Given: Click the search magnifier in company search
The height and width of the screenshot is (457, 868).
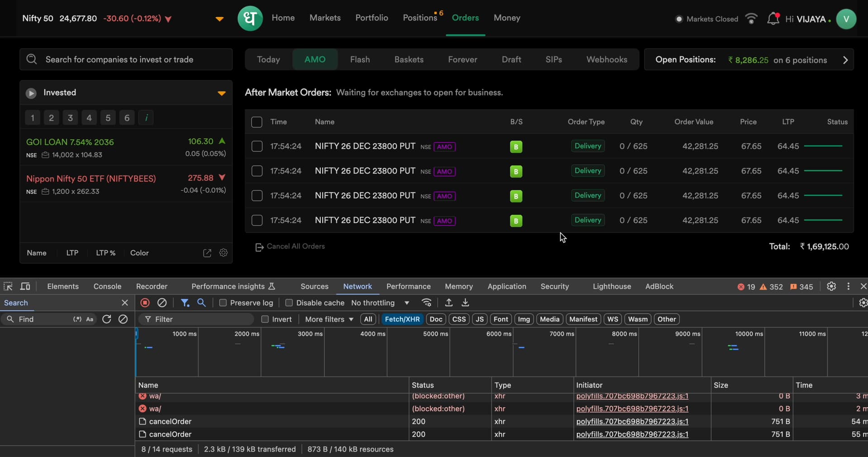Looking at the screenshot, I should [32, 59].
